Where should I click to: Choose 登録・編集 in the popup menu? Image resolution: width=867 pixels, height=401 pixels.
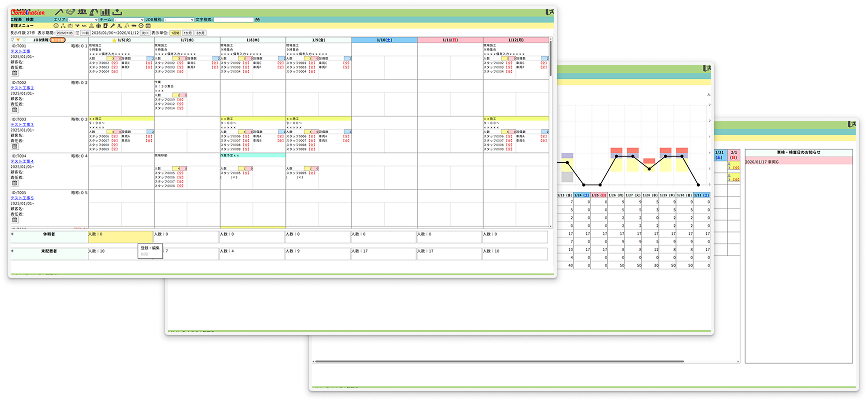(149, 246)
